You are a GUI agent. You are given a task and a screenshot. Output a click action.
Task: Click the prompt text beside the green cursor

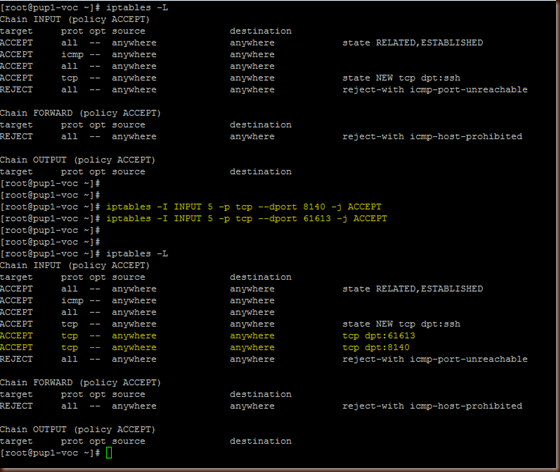coord(50,453)
